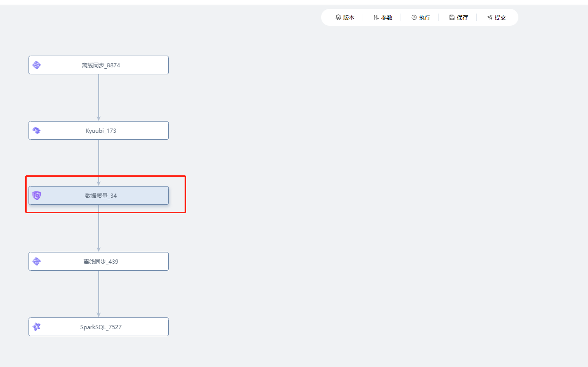Click the offline sync icon on 离线同步_8874 node
The image size is (588, 367).
pyautogui.click(x=36, y=65)
